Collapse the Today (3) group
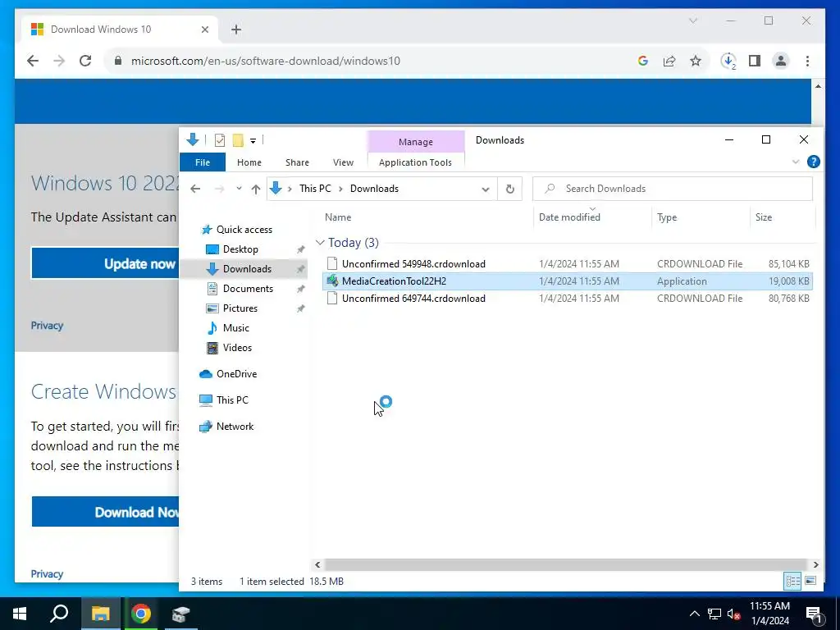 (320, 243)
